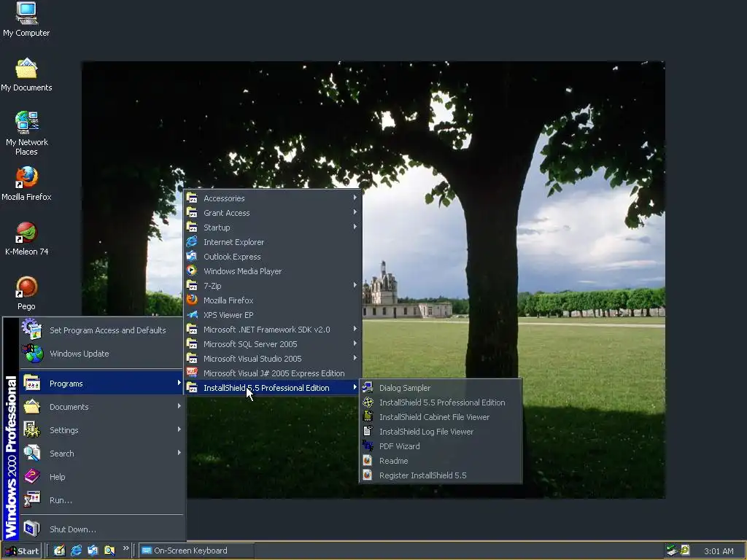Click the Readme icon in InstallShield submenu
Screen dimensions: 747x560
click(368, 461)
